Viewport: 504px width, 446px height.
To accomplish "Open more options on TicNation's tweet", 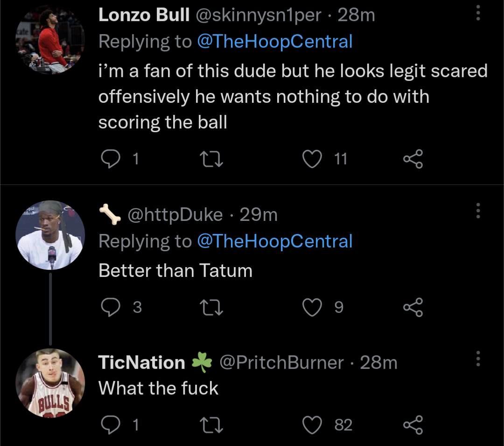I will coord(477,359).
